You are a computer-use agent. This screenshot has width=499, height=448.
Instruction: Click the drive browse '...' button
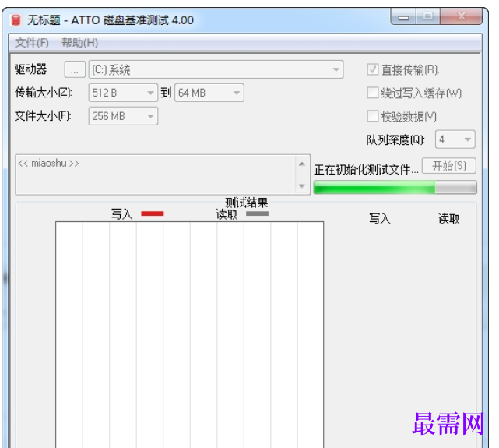tap(75, 69)
